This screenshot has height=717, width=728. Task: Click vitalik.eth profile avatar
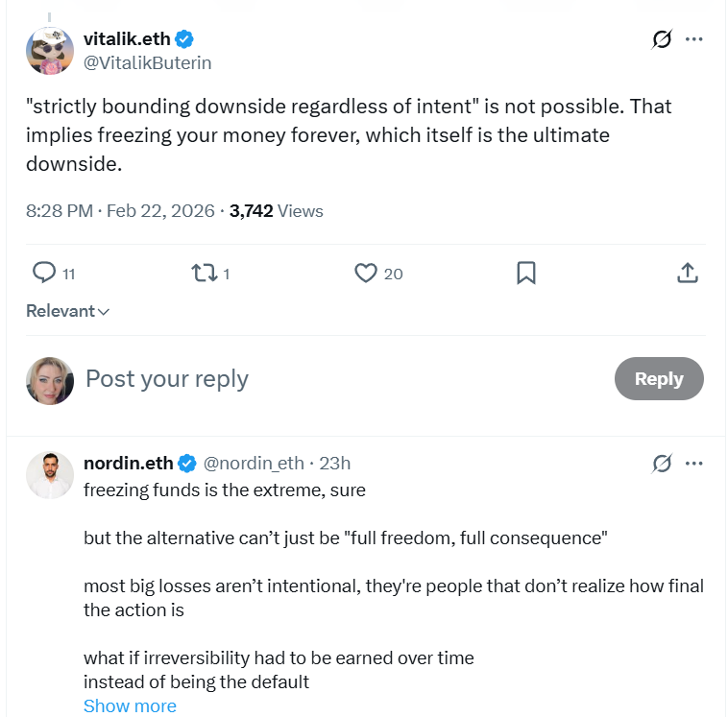(50, 51)
